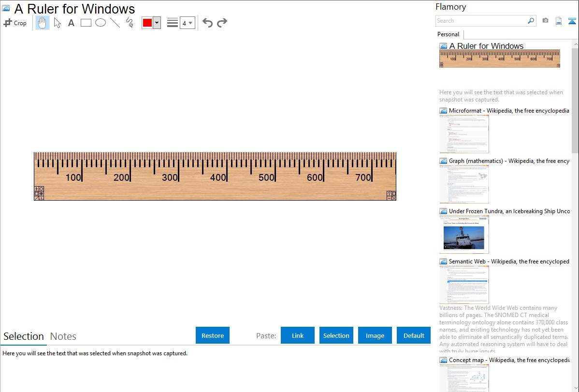Select the Crop tool
579x392 pixels.
click(15, 23)
